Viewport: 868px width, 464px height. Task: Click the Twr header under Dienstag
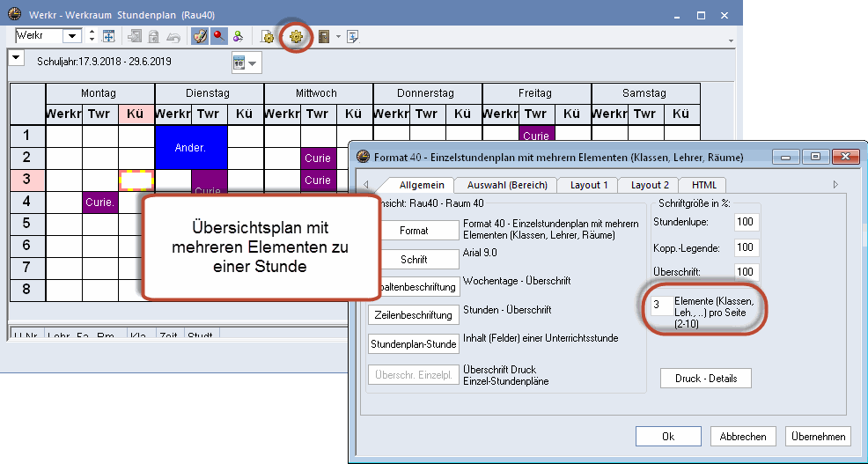coord(208,114)
